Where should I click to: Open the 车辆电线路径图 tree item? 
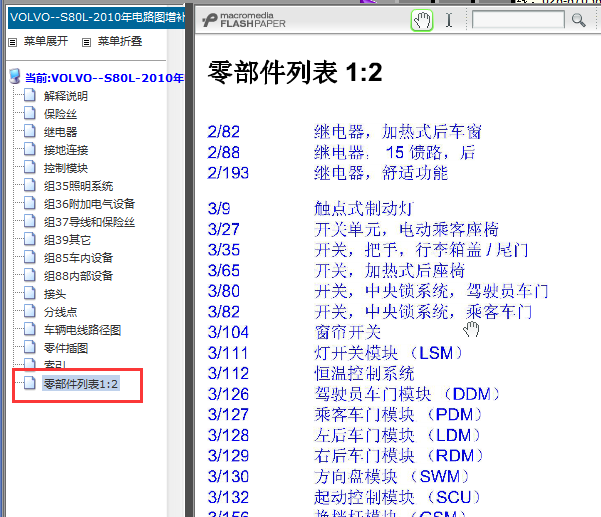(x=82, y=330)
